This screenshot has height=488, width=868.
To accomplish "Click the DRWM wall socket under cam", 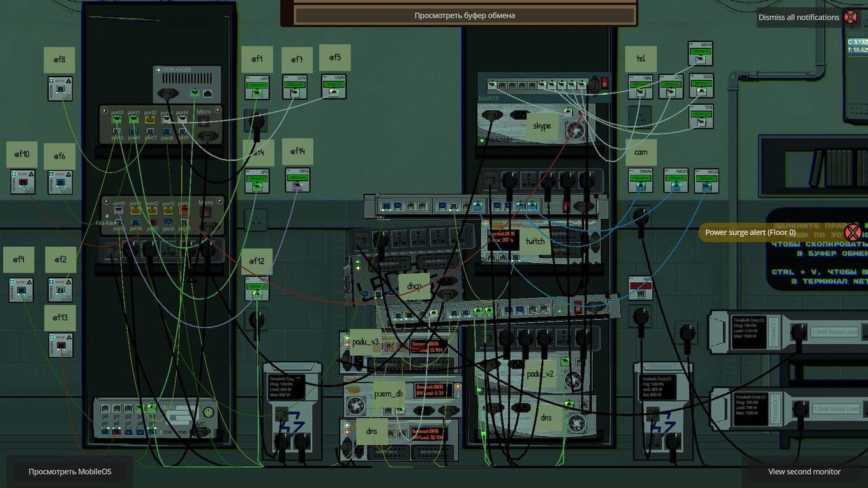I will 641,181.
